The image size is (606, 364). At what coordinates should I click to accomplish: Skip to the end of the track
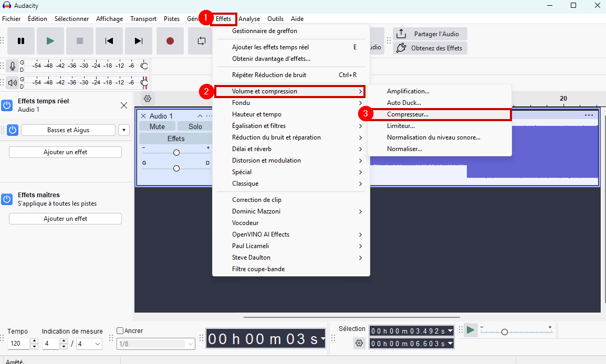pos(139,41)
